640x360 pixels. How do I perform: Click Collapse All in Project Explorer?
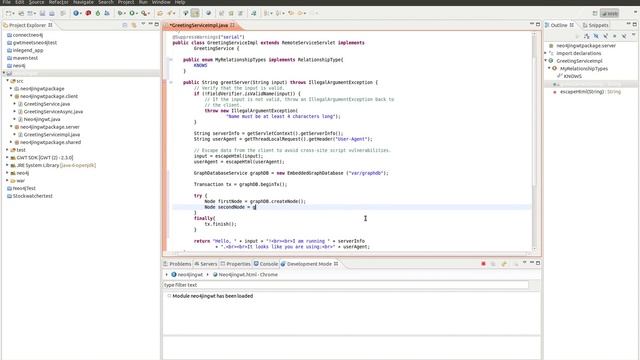[125, 25]
